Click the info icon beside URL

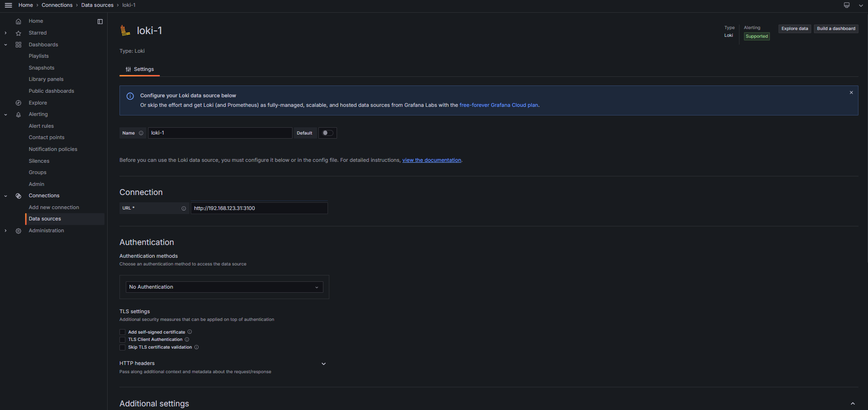tap(184, 208)
